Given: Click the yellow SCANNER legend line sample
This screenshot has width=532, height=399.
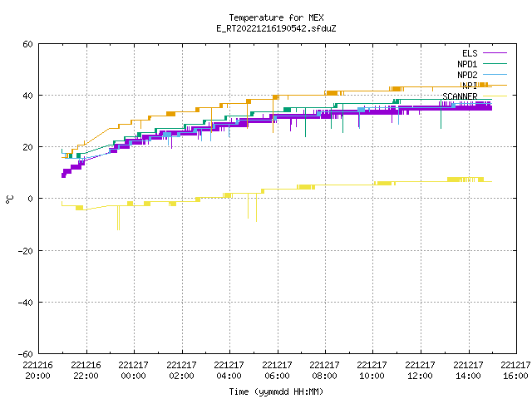Looking at the screenshot, I should (495, 96).
